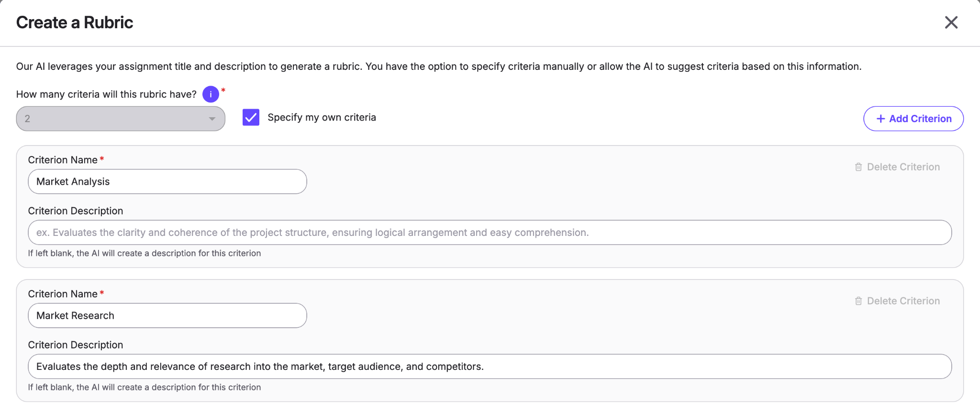980x412 pixels.
Task: Focus the Market Research name field
Action: [x=167, y=315]
